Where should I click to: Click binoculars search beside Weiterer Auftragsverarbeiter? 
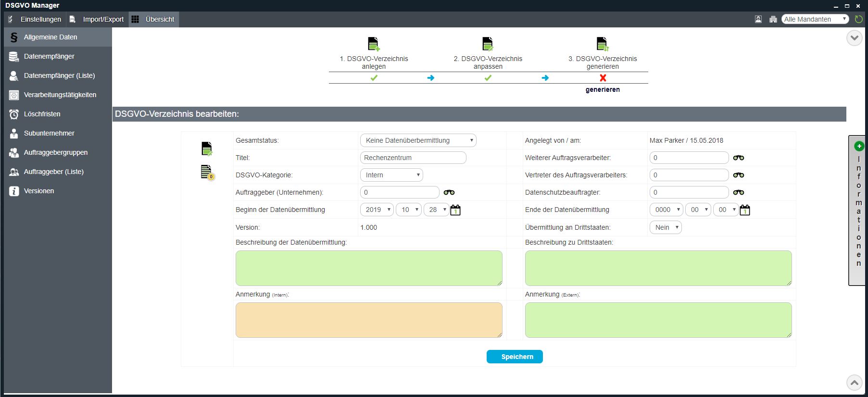click(x=738, y=158)
